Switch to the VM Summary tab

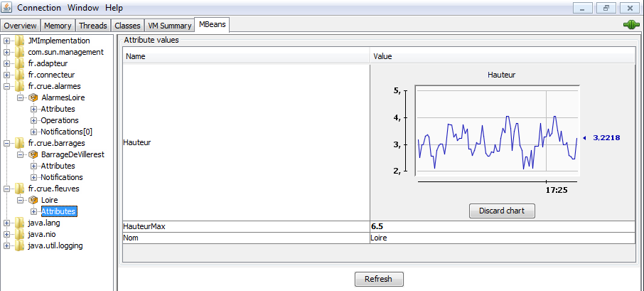pyautogui.click(x=169, y=26)
